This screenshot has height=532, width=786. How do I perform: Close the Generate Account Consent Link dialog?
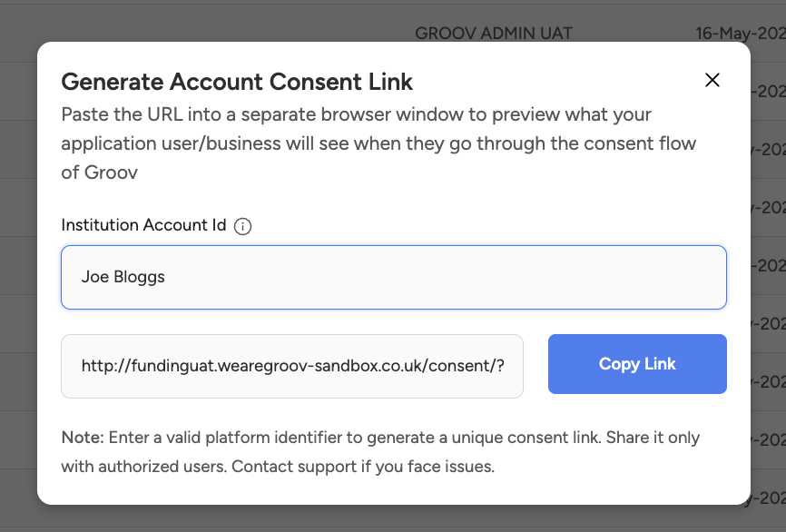[712, 80]
